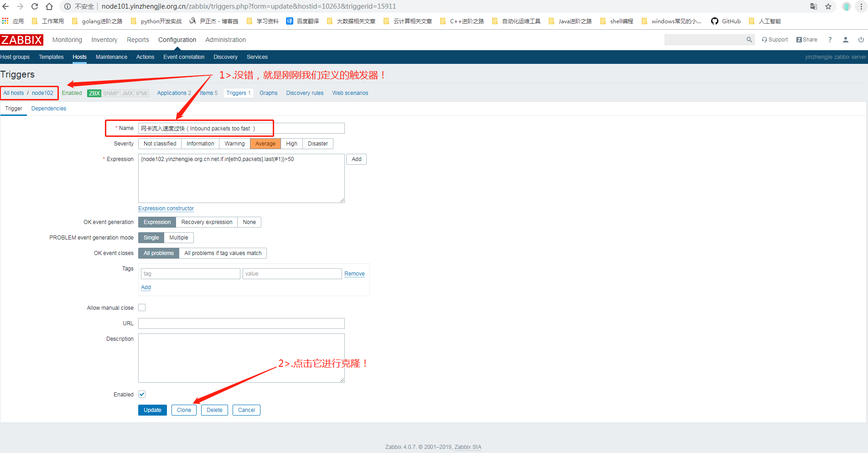Open the 人工智能 bookmark folder
Image resolution: width=868 pixels, height=453 pixels.
click(x=765, y=21)
